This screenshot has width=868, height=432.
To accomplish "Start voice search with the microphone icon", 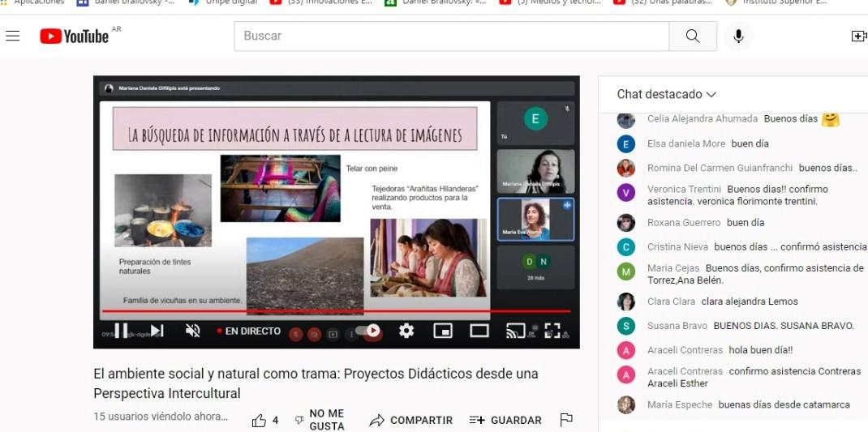I will tap(738, 36).
